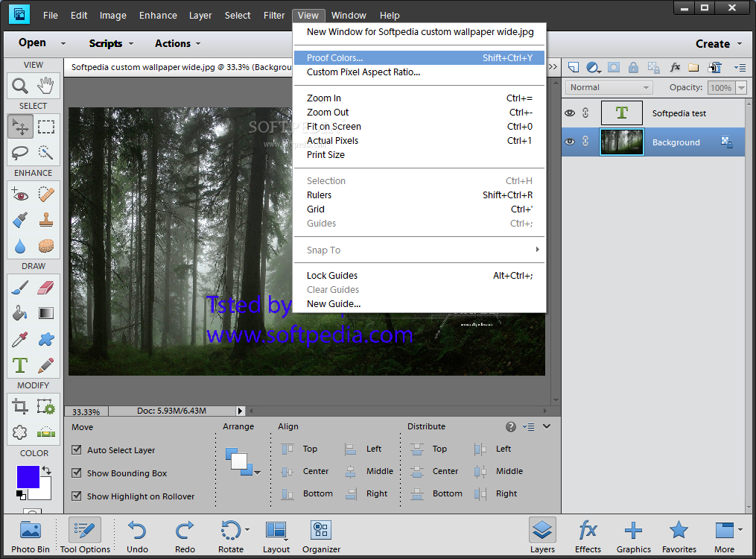The width and height of the screenshot is (756, 559).
Task: Select the Blur tool
Action: tap(20, 246)
